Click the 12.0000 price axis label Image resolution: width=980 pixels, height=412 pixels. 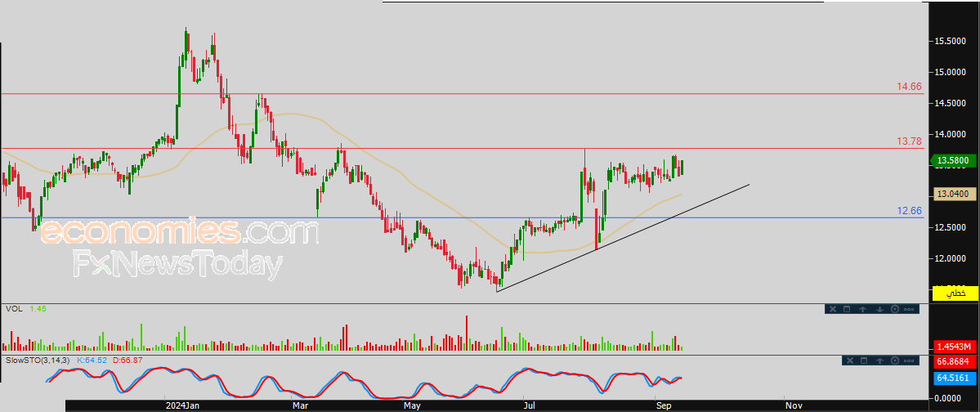(951, 258)
